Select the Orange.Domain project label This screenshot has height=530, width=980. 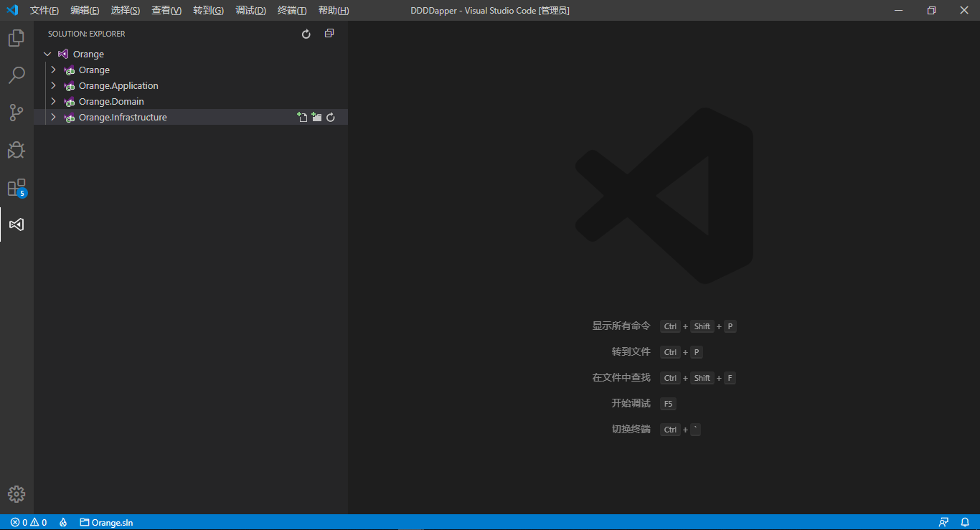pos(111,101)
